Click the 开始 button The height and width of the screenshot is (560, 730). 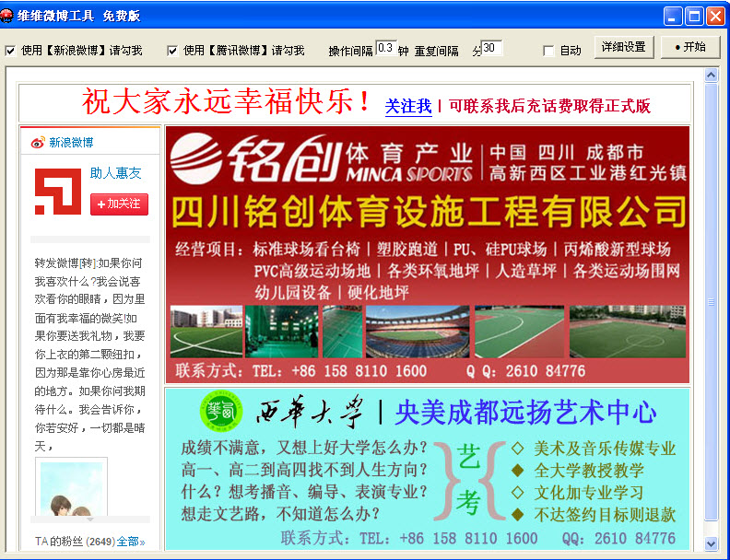(690, 47)
